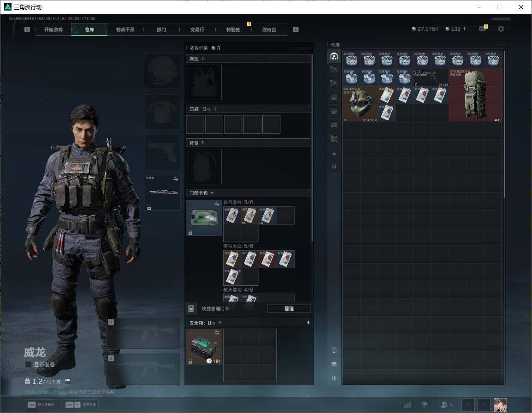This screenshot has height=413, width=532.
Task: Click the empty body armor slot
Action: pyautogui.click(x=163, y=112)
